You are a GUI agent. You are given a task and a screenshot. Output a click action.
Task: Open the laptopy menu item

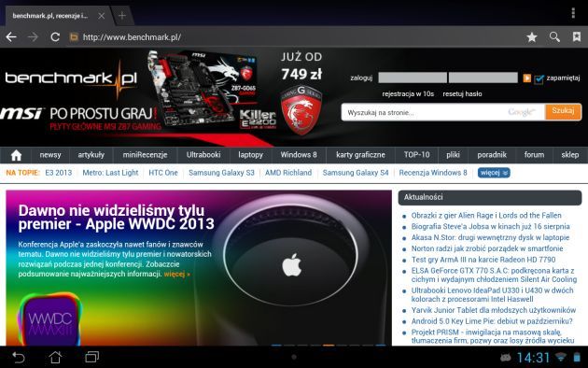(250, 155)
